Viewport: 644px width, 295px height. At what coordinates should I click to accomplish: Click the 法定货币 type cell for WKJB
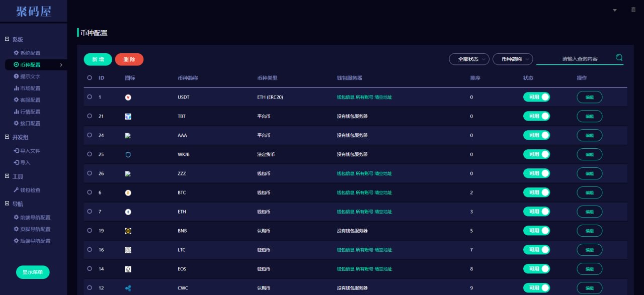pos(266,154)
